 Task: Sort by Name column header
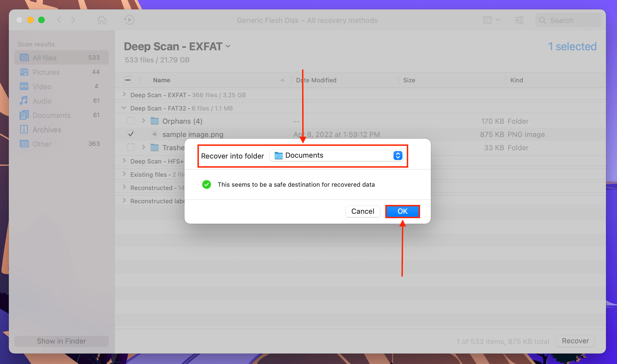point(162,80)
